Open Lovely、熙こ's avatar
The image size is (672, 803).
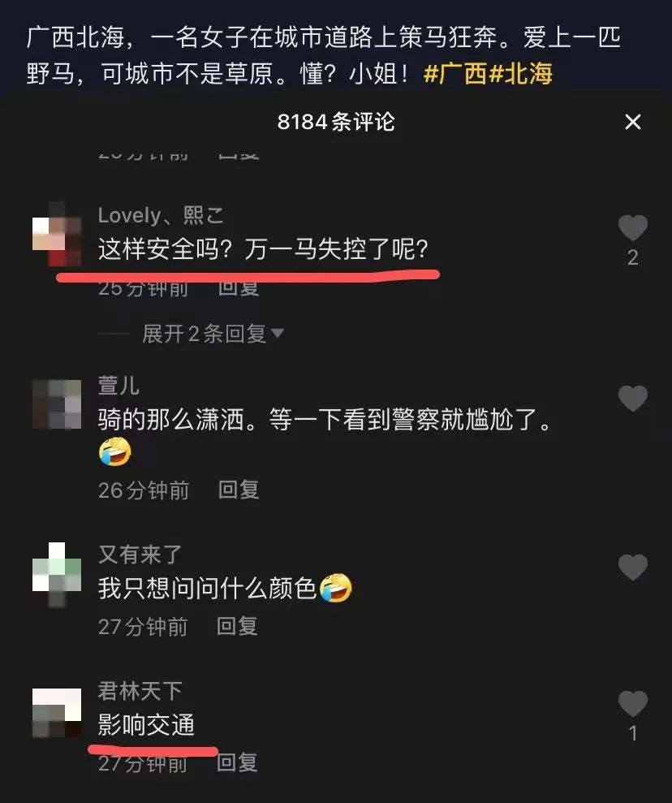[x=57, y=234]
